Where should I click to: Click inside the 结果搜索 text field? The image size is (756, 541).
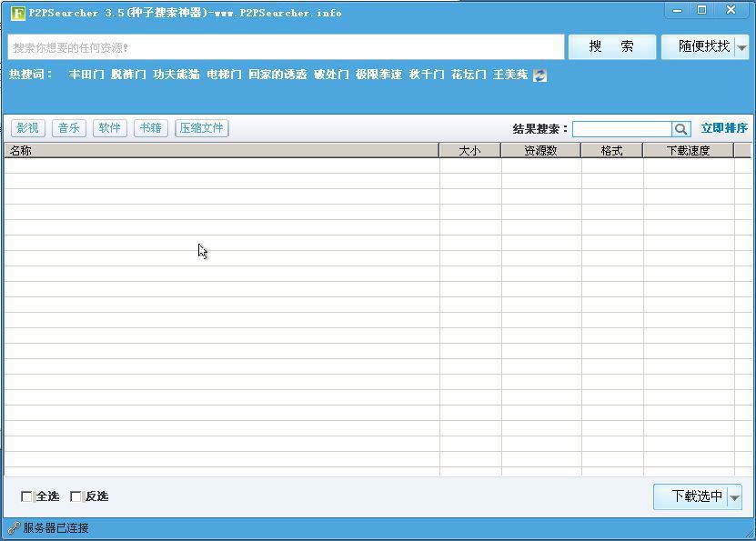[x=623, y=128]
